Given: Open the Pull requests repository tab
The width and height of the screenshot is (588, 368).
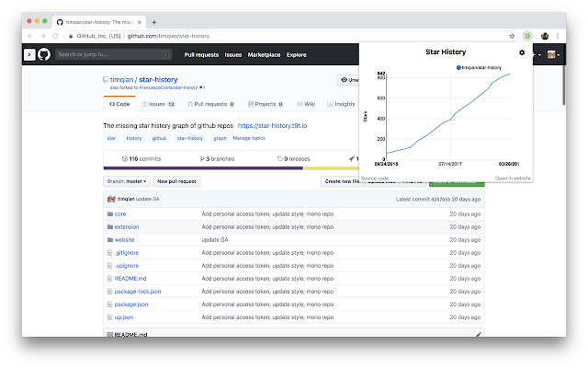Looking at the screenshot, I should 211,104.
